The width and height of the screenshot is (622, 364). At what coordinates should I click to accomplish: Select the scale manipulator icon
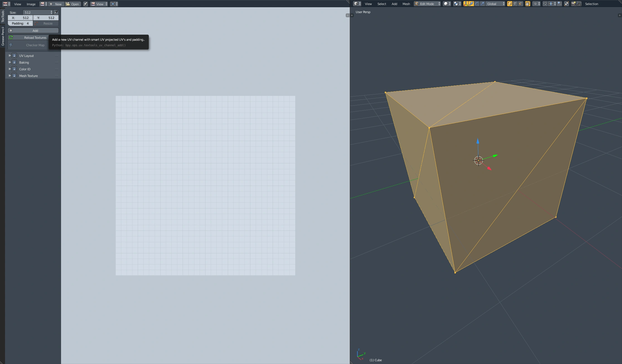(482, 4)
